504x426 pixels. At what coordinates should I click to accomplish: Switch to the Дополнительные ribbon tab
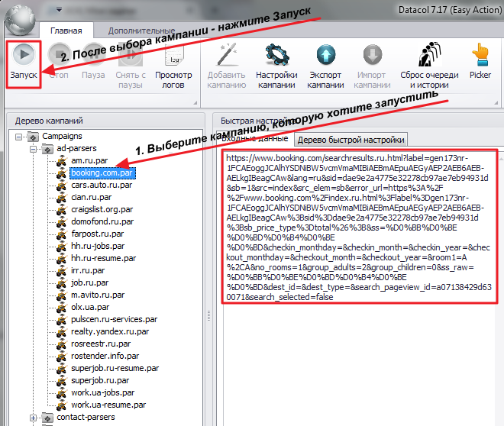tap(141, 31)
